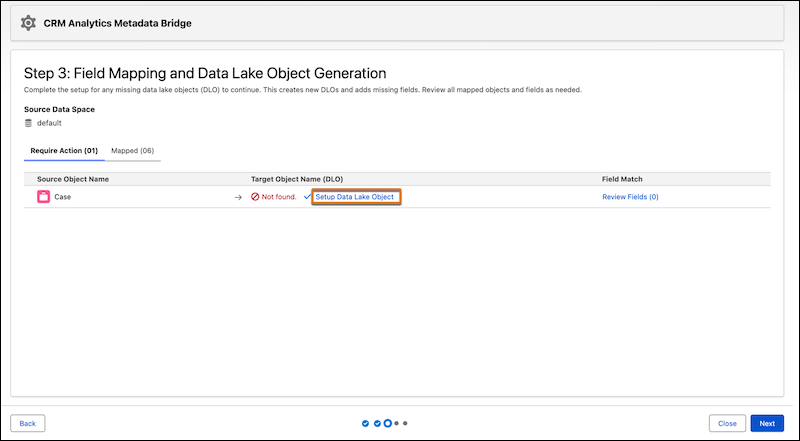The width and height of the screenshot is (800, 441).
Task: Click the Target Object Name (DLO) column header
Action: [297, 179]
